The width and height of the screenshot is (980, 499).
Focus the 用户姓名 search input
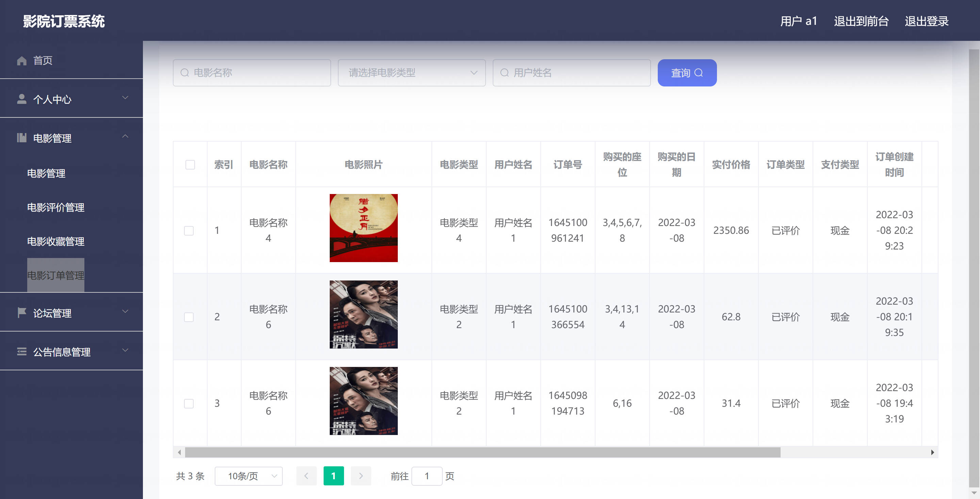point(572,73)
